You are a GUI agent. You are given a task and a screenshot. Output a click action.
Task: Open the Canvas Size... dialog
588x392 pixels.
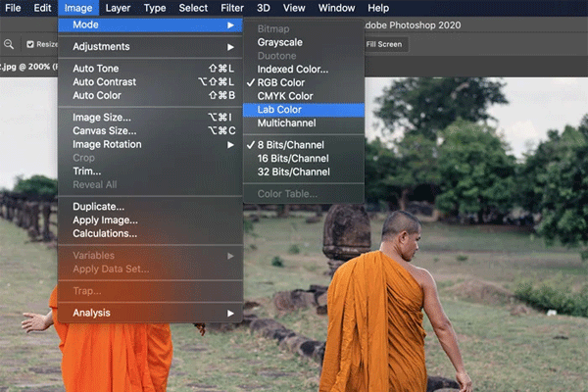[105, 131]
